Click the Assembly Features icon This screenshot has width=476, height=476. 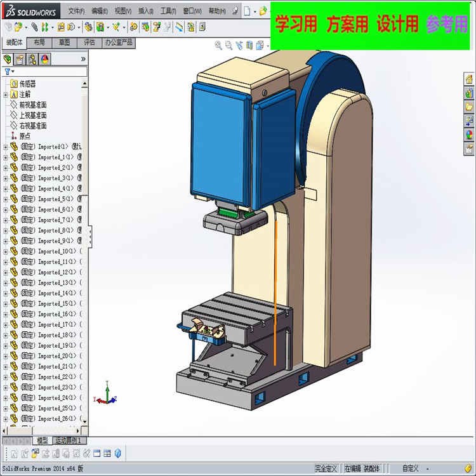100,27
